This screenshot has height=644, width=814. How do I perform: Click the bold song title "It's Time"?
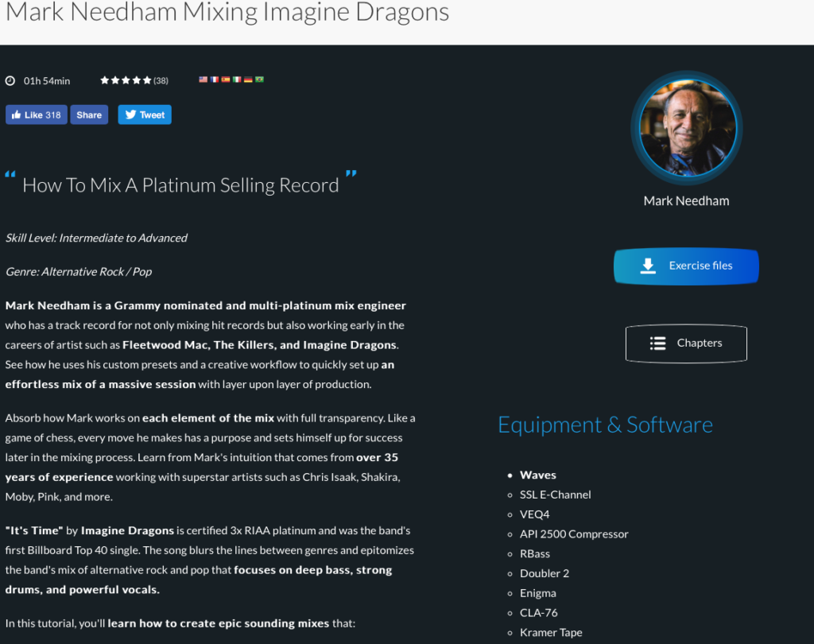pos(34,531)
